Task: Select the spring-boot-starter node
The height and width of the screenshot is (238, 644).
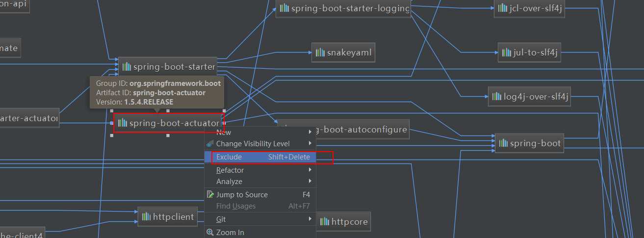Action: 168,66
